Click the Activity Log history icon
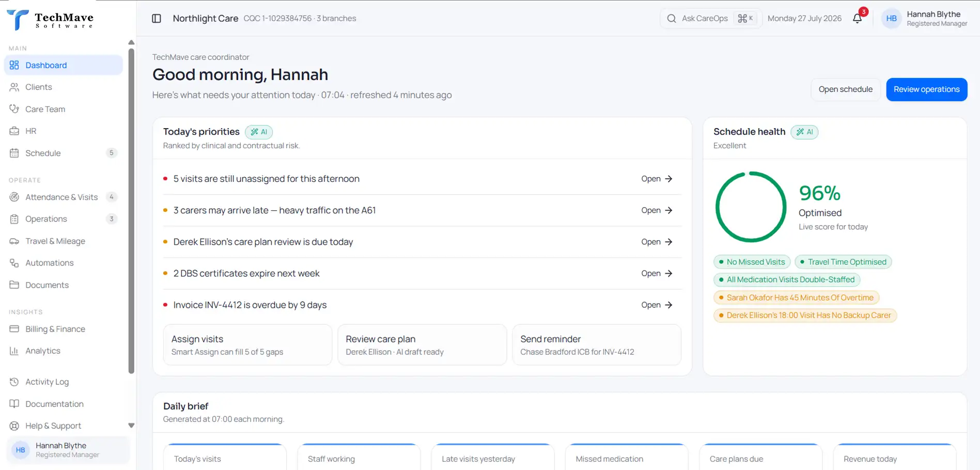Image resolution: width=980 pixels, height=470 pixels. 14,382
